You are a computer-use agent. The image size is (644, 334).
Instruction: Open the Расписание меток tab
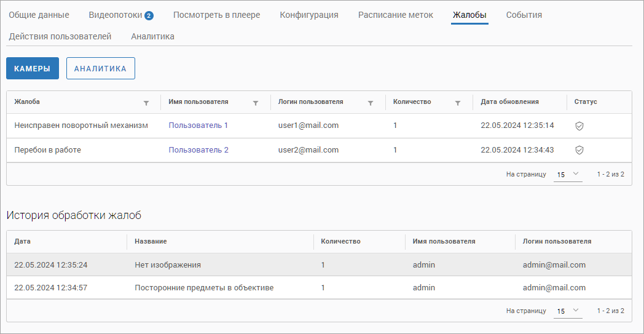coord(396,15)
